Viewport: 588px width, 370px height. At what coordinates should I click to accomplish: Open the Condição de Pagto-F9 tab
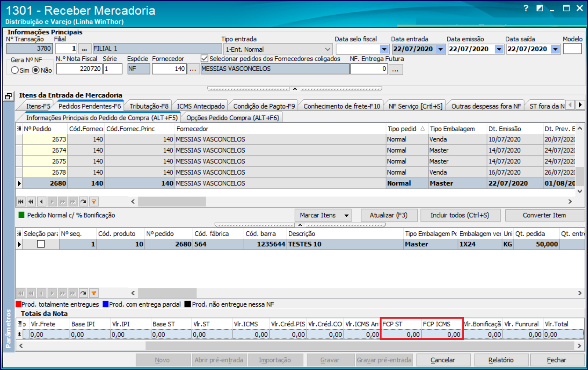click(264, 106)
